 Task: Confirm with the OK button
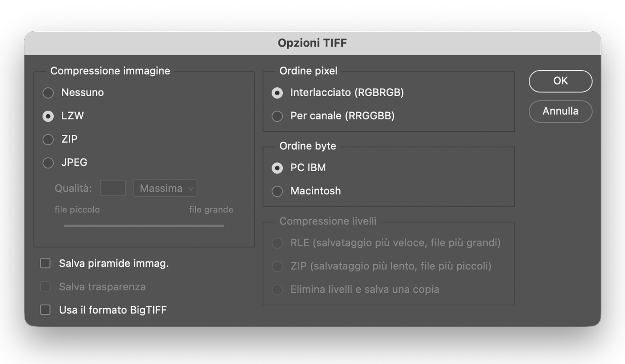tap(560, 81)
